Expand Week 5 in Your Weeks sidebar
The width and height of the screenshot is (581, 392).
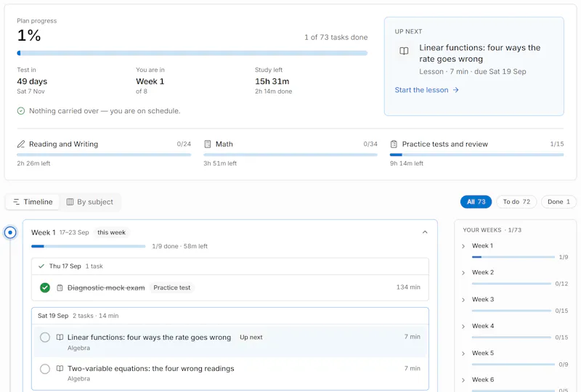click(x=463, y=354)
